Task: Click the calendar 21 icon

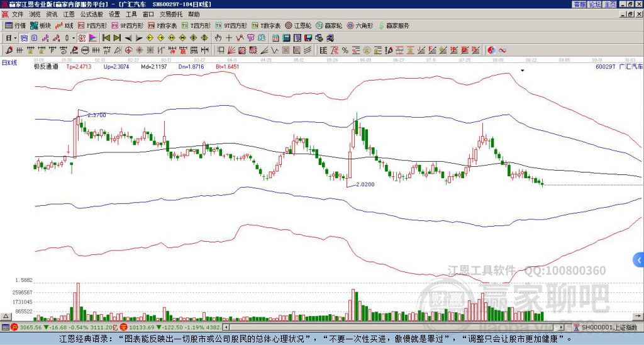Action: click(275, 38)
